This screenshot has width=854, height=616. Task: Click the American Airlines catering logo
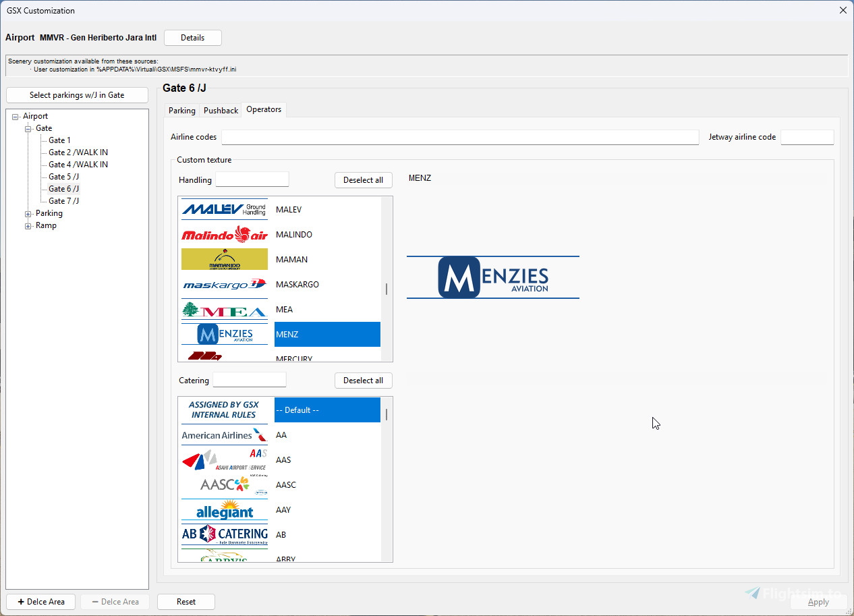click(x=225, y=435)
